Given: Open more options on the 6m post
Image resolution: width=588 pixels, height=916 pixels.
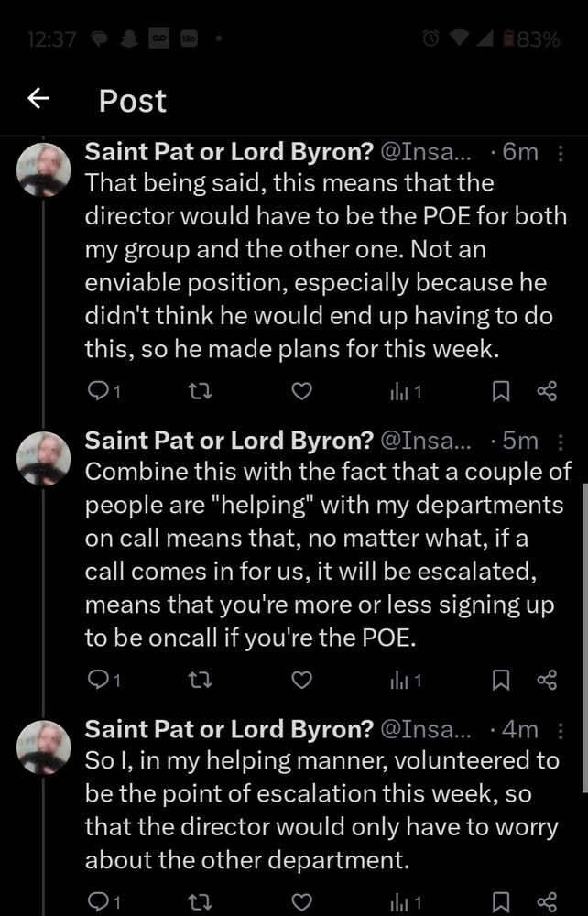Looking at the screenshot, I should [x=561, y=153].
